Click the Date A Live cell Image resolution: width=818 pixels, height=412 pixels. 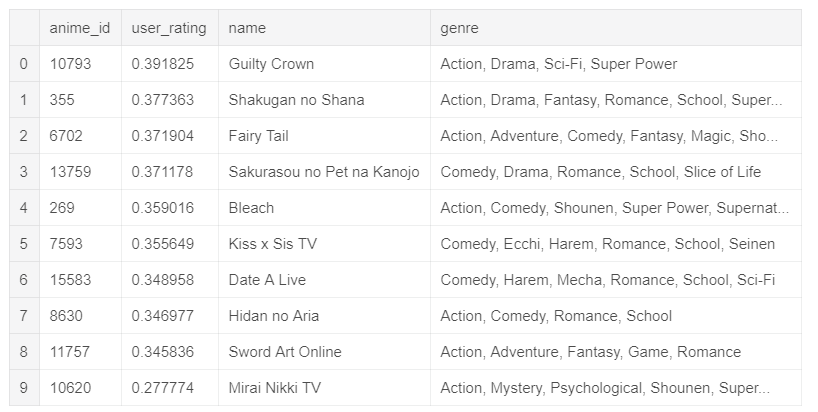click(267, 280)
